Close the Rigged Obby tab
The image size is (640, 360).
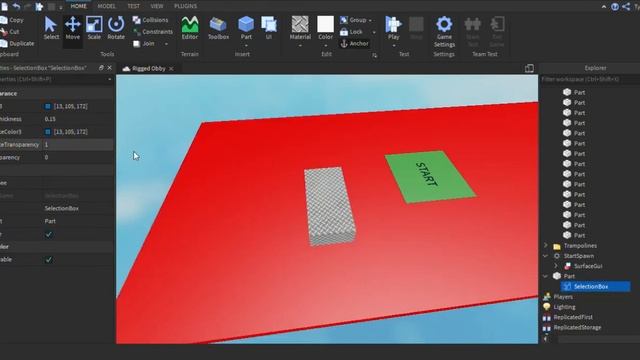[171, 69]
